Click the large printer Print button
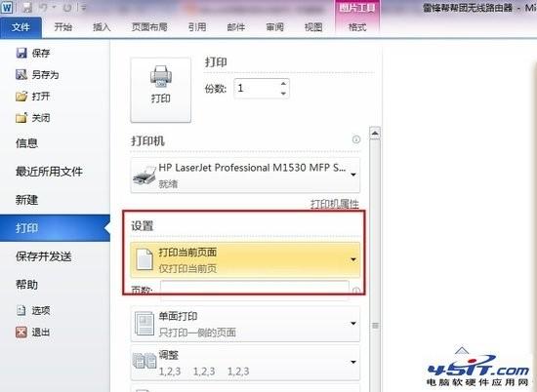The image size is (537, 392). click(x=161, y=90)
